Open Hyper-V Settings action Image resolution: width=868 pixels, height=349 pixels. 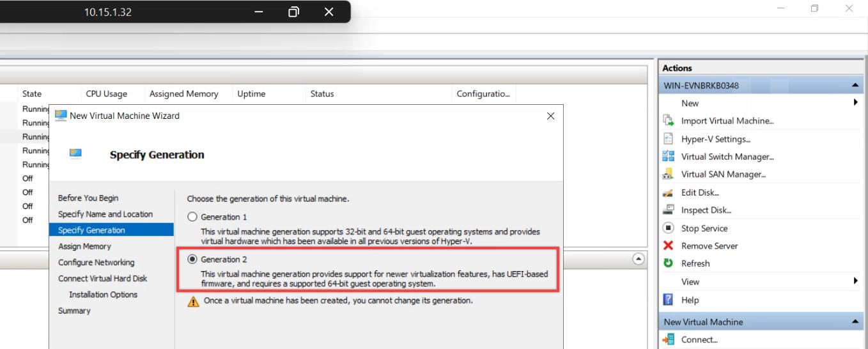[716, 139]
